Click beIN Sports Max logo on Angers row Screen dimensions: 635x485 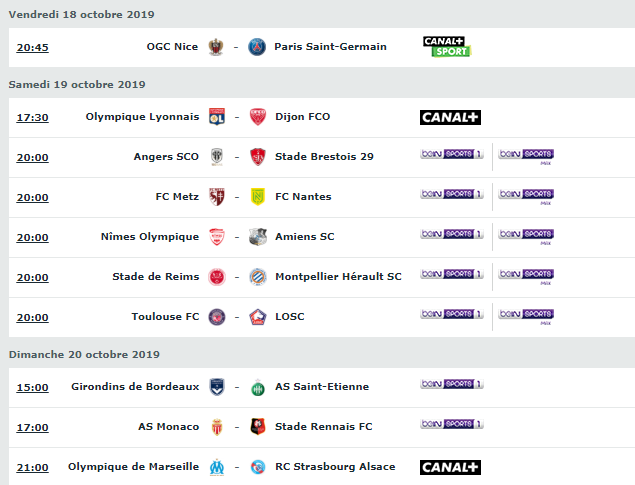[526, 157]
